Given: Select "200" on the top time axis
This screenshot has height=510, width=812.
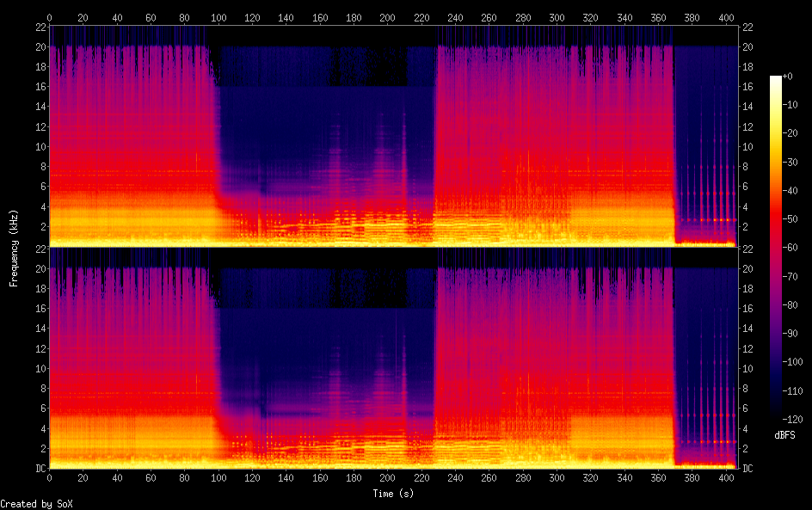Looking at the screenshot, I should [387, 17].
